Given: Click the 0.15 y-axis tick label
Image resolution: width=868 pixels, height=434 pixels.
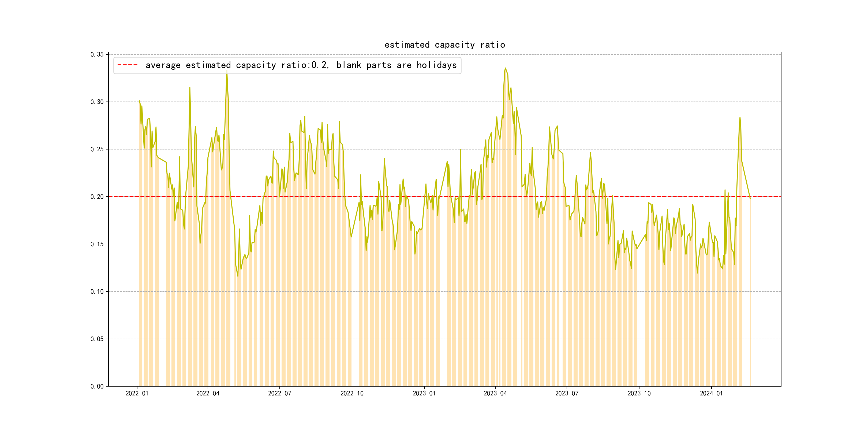Looking at the screenshot, I should tap(97, 244).
